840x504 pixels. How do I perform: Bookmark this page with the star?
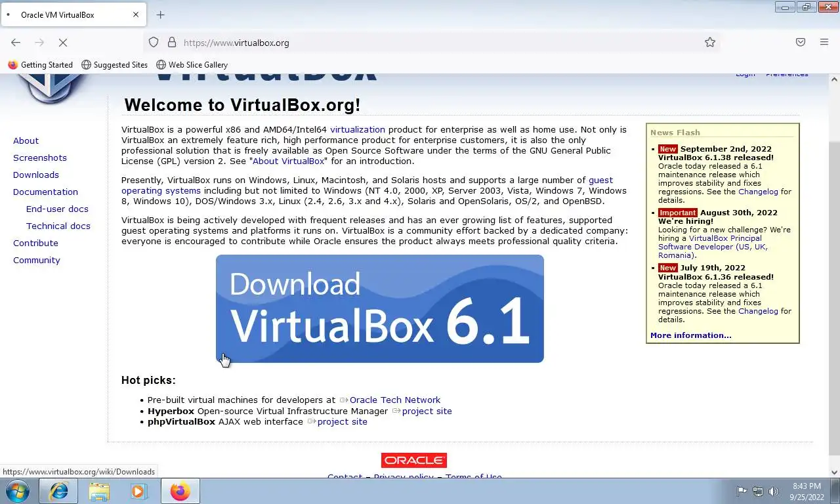coord(710,42)
